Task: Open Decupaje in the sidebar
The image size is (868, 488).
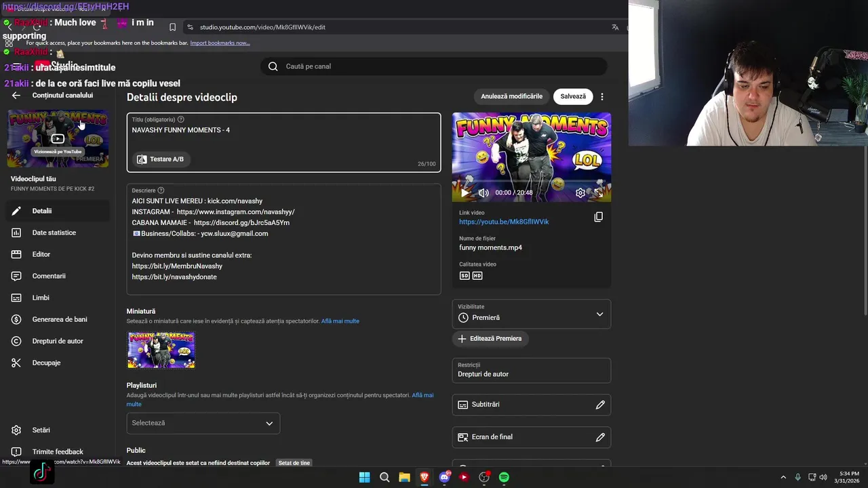Action: (x=58, y=363)
